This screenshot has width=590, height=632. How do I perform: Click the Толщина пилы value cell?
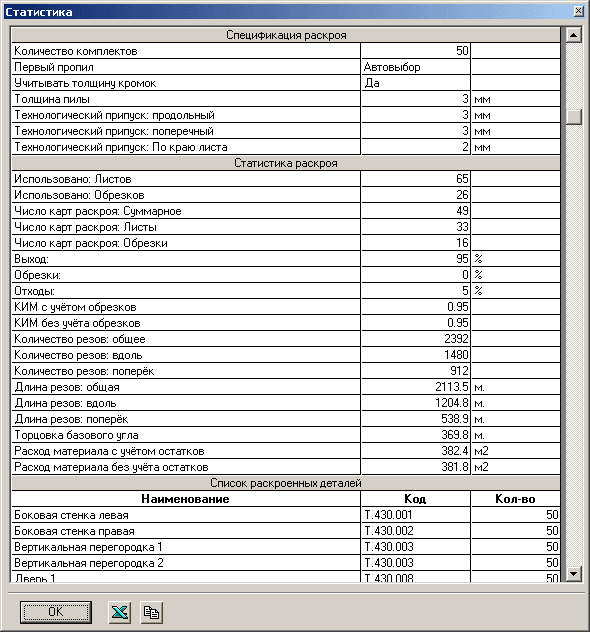(415, 99)
